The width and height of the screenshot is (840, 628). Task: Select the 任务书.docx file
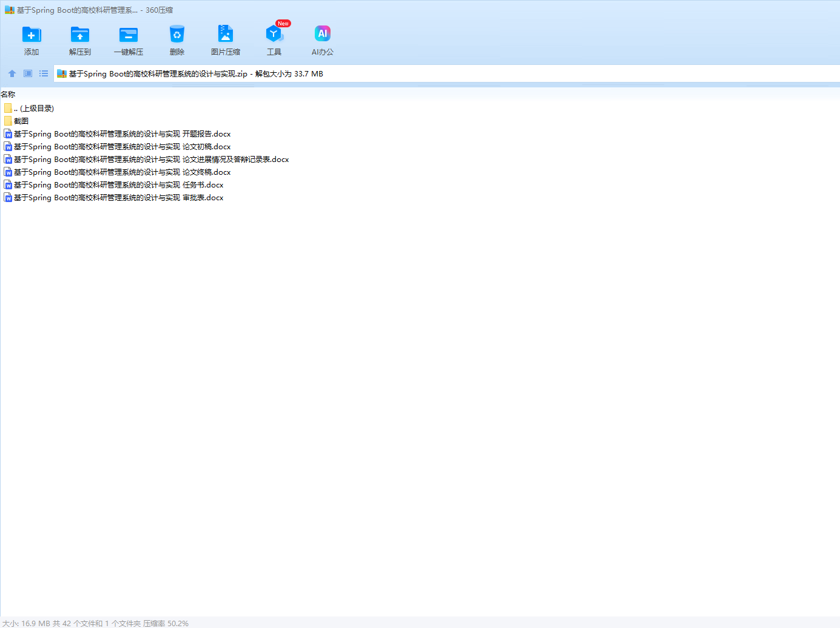(x=118, y=185)
